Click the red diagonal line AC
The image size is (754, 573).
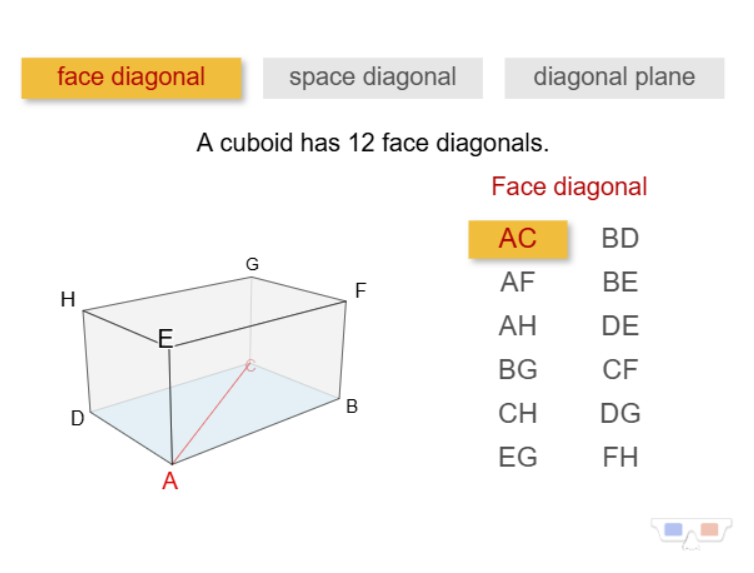click(211, 415)
